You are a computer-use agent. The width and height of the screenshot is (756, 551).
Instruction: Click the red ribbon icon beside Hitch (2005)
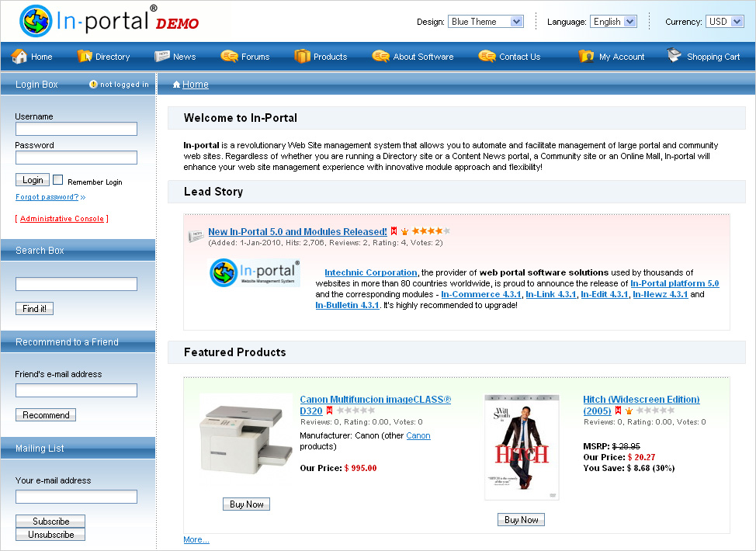(x=618, y=411)
